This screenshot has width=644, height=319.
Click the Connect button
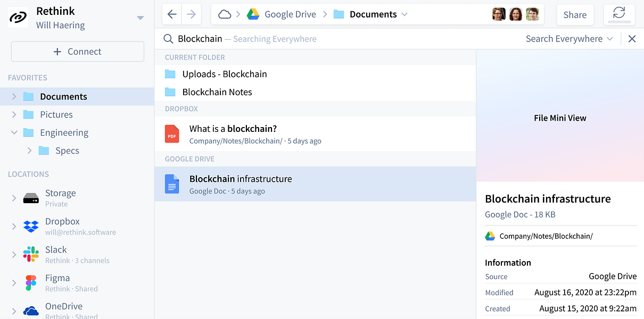click(78, 52)
